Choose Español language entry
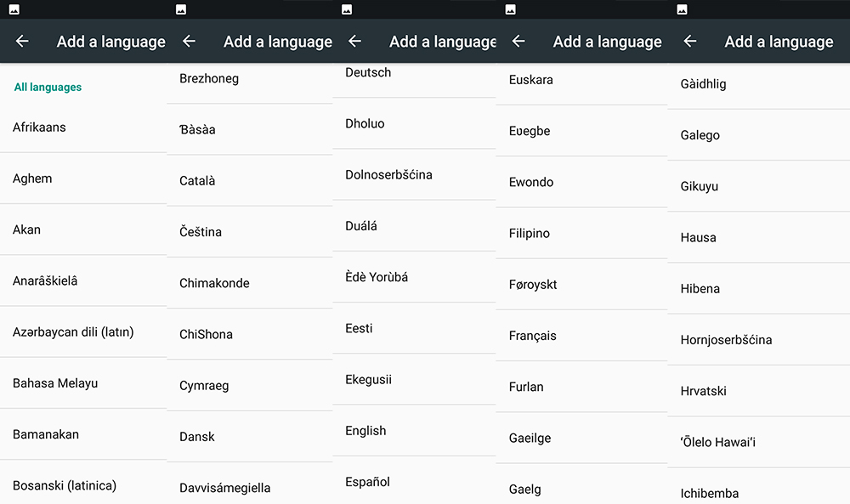 [367, 482]
